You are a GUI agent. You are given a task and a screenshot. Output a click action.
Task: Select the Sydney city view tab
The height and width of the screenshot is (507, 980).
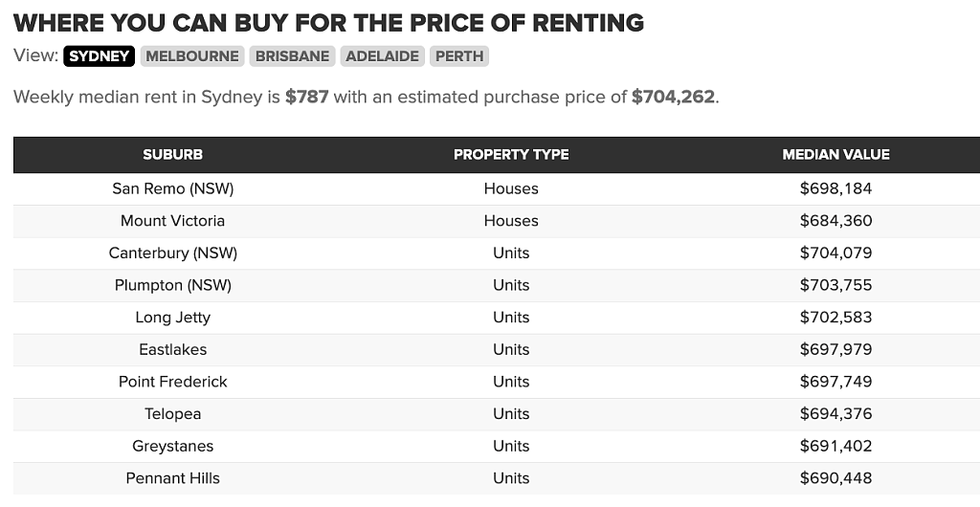pyautogui.click(x=99, y=56)
